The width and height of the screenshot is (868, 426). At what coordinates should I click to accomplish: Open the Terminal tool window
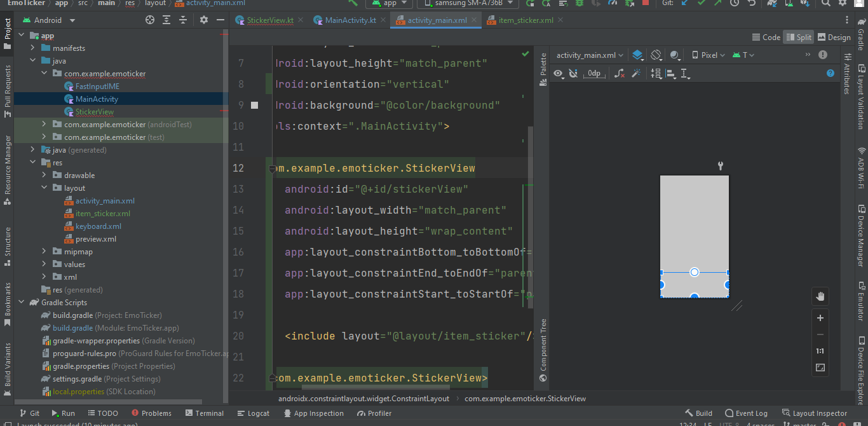point(203,413)
